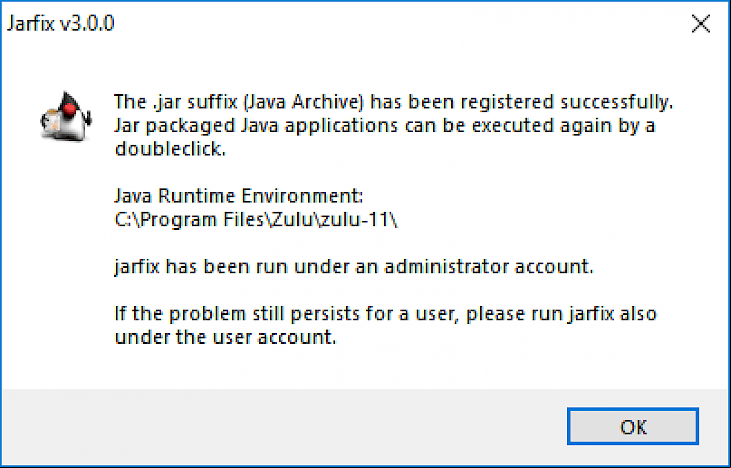Select the "registered successfully" message line
Screen dimensions: 731x468
click(x=394, y=102)
